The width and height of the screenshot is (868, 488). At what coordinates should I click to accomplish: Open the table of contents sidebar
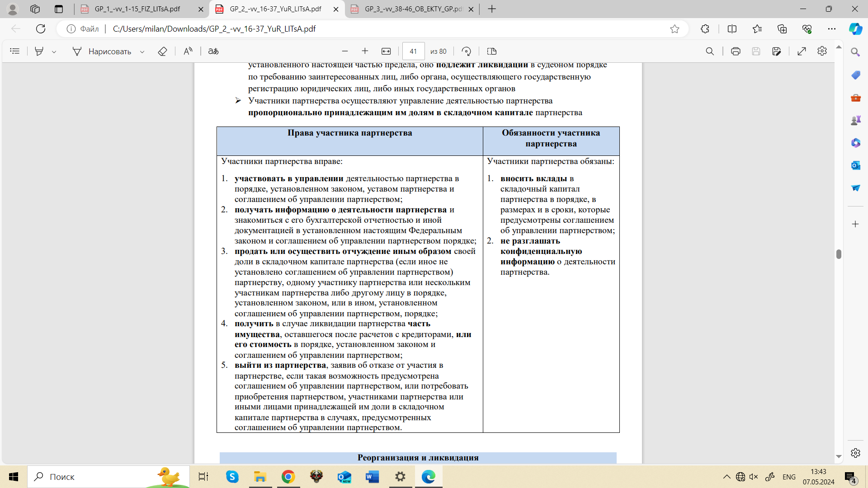click(x=15, y=51)
